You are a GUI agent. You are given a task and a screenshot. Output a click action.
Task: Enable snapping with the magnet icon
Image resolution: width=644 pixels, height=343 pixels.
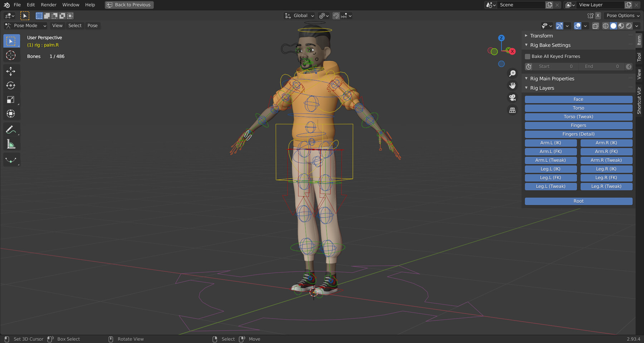336,16
